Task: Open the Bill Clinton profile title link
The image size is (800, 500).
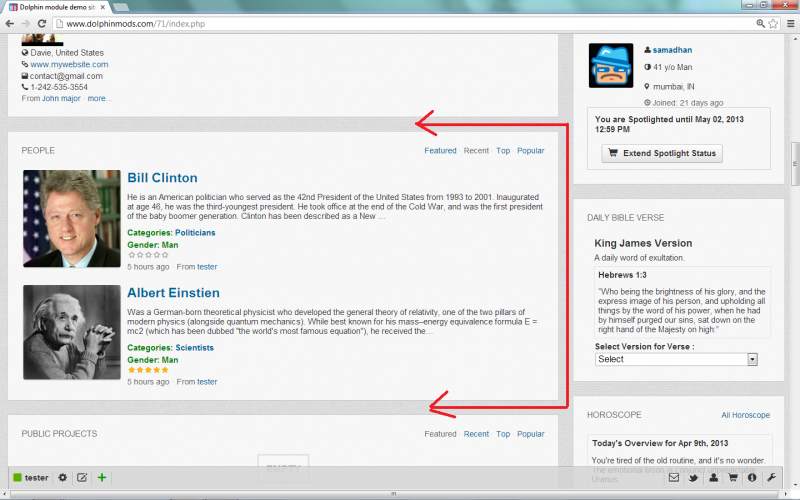Action: (162, 178)
